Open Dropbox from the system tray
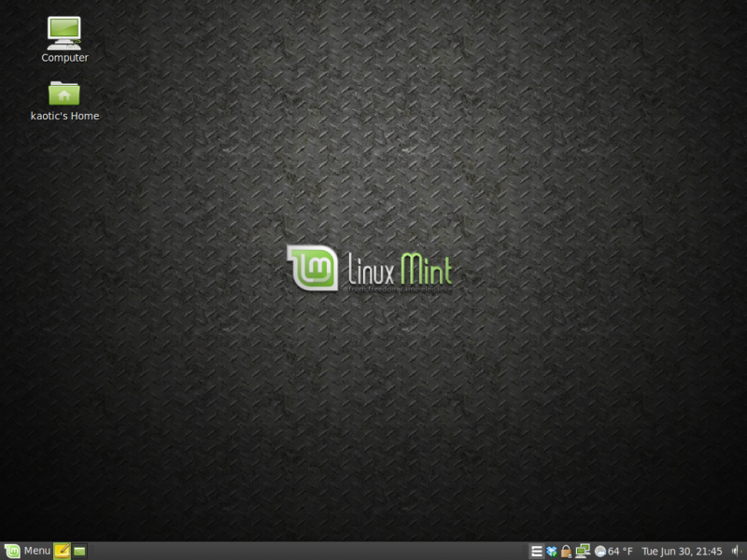The width and height of the screenshot is (747, 560). (550, 551)
